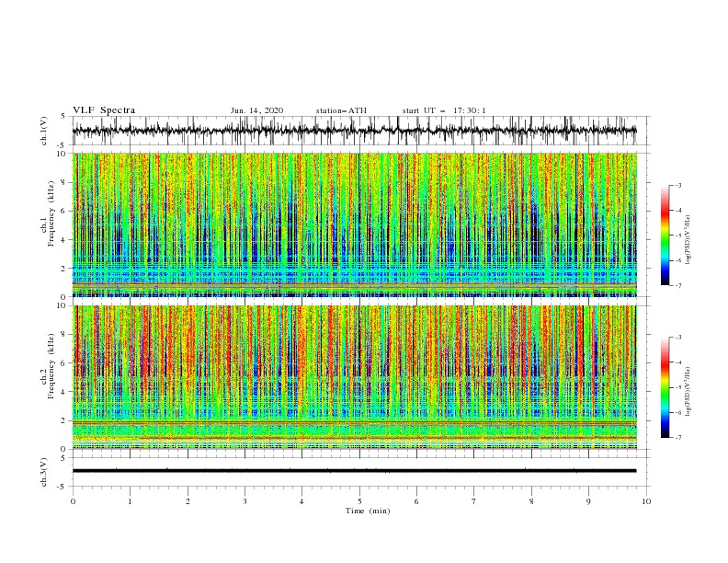Viewport: 728px width, 563px height.
Task: Click the "station=ATH" header label
Action: click(341, 110)
